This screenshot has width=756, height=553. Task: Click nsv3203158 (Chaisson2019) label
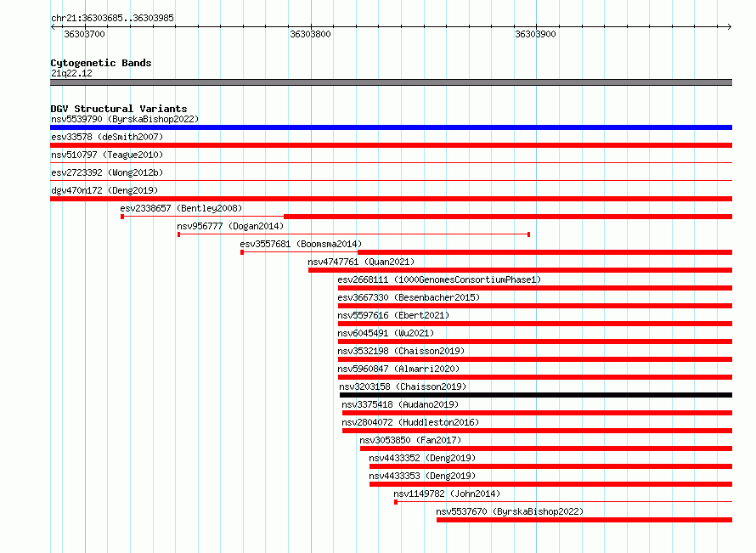click(x=403, y=387)
